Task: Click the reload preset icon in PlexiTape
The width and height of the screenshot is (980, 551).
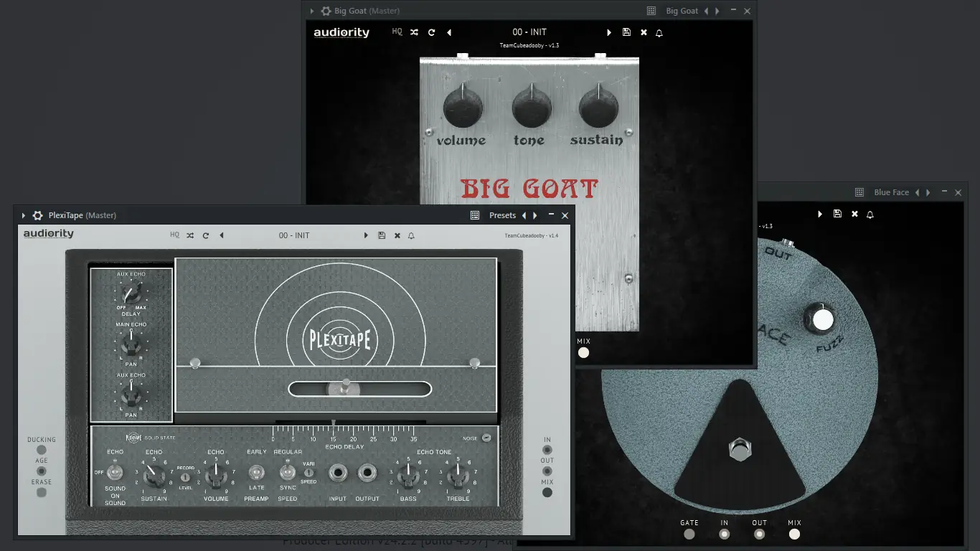Action: pos(206,235)
